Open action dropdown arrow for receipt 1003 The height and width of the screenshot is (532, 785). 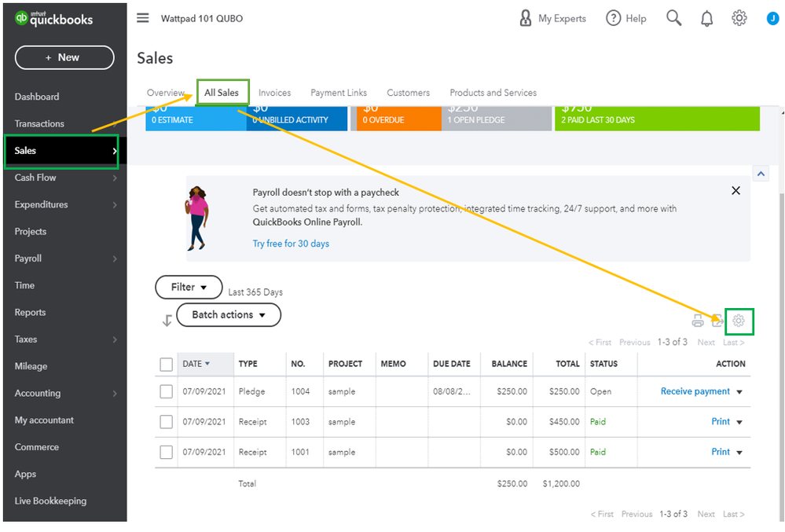(739, 423)
